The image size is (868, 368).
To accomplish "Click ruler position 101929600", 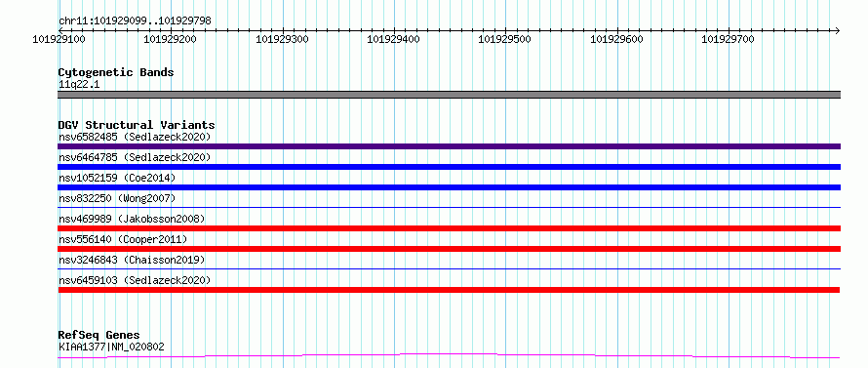I will [616, 39].
